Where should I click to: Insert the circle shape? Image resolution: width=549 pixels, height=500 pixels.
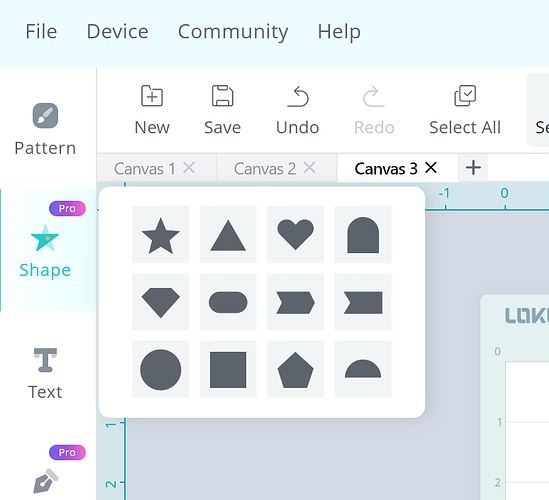[160, 369]
